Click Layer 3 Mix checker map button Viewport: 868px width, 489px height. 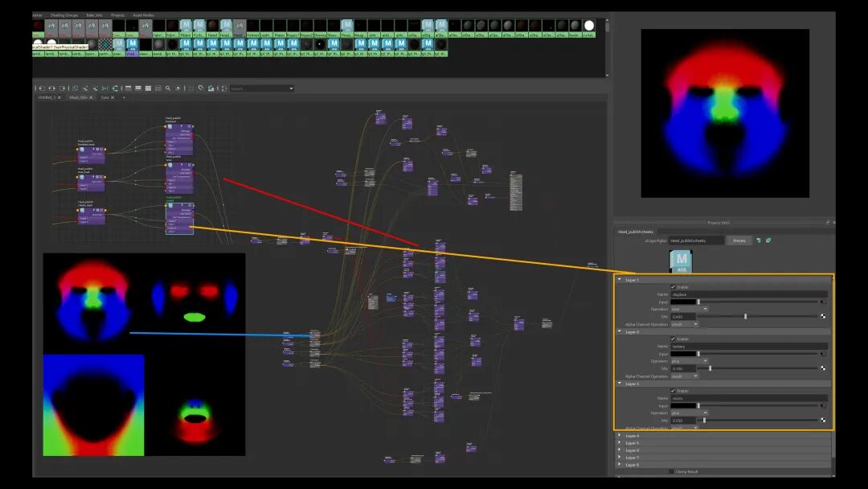coord(823,421)
